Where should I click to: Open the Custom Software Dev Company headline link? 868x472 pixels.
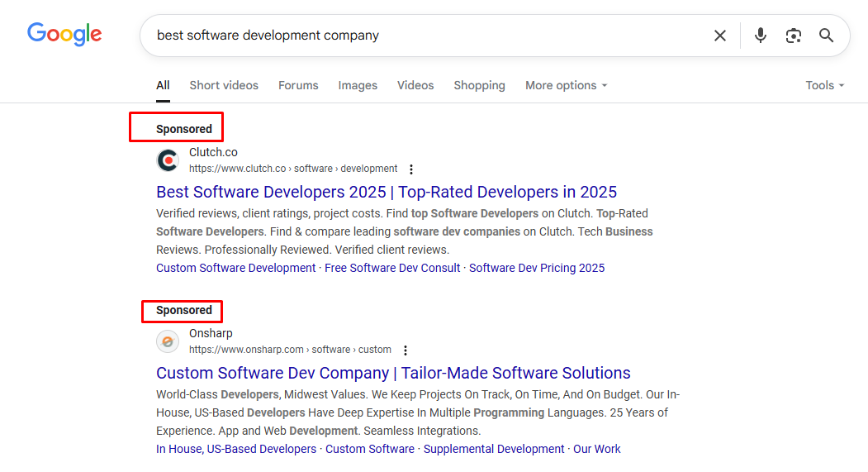point(393,373)
